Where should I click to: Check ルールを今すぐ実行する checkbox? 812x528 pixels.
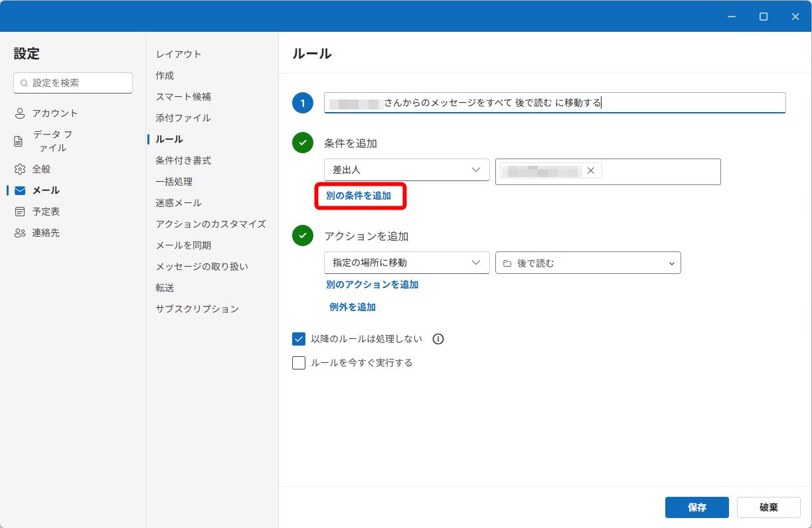point(299,363)
